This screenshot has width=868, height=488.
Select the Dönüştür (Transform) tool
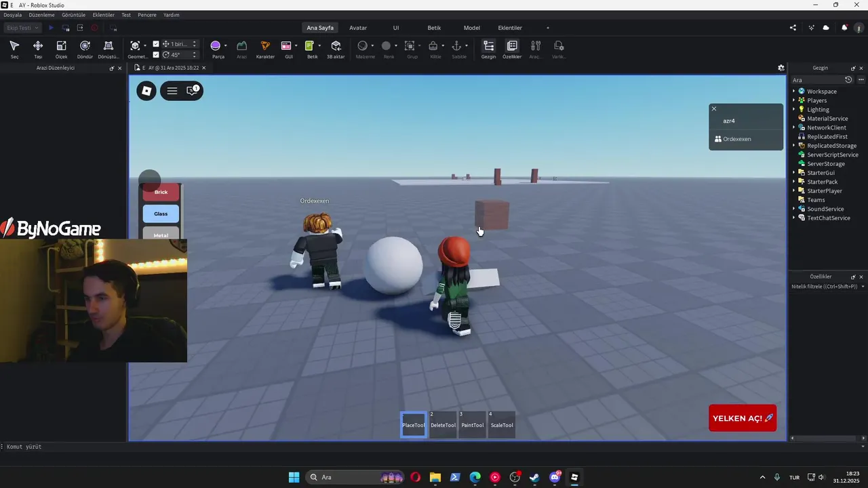click(108, 49)
